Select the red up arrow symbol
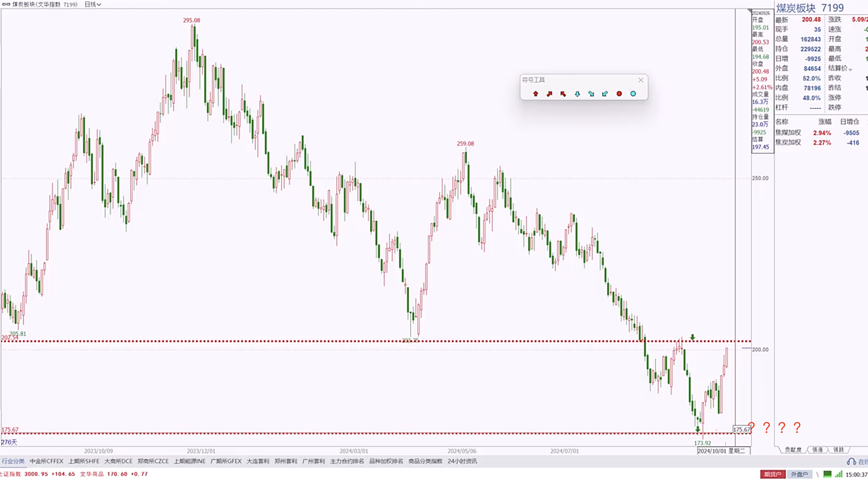Image resolution: width=868 pixels, height=480 pixels. point(535,94)
